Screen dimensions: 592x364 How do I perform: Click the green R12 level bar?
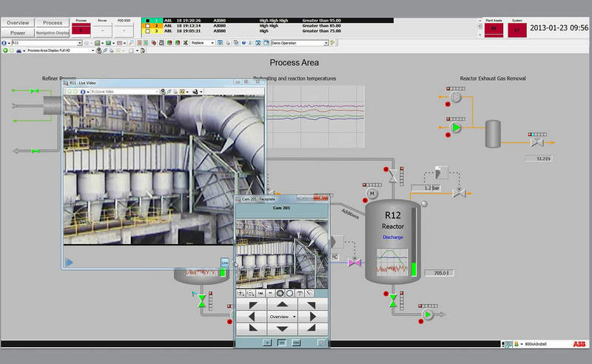pos(414,269)
